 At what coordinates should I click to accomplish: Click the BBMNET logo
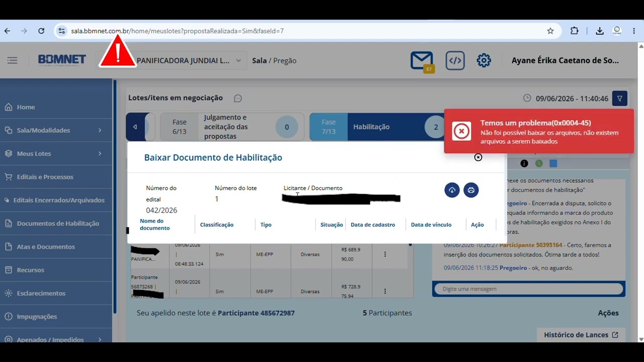tap(62, 60)
